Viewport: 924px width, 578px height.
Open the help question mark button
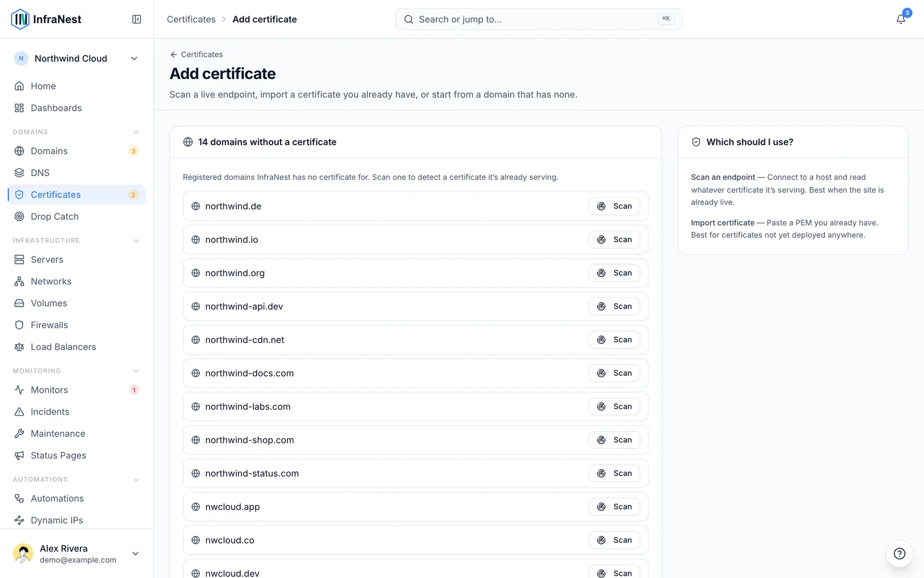(x=899, y=553)
